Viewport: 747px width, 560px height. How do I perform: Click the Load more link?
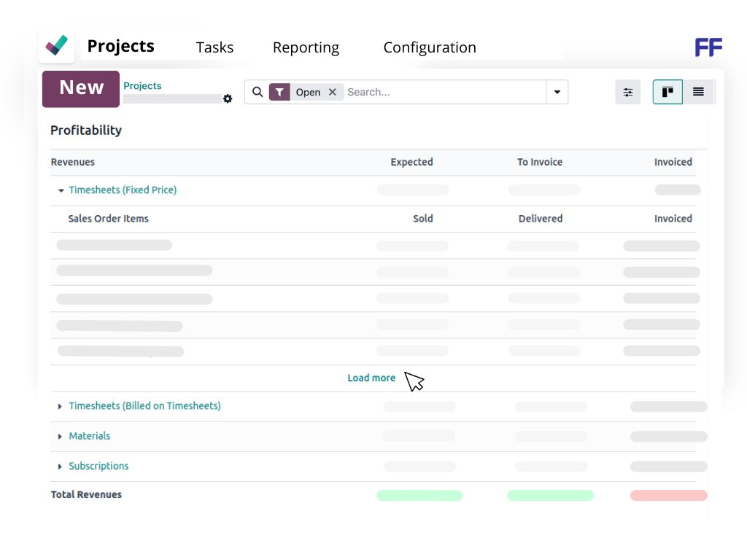click(371, 378)
